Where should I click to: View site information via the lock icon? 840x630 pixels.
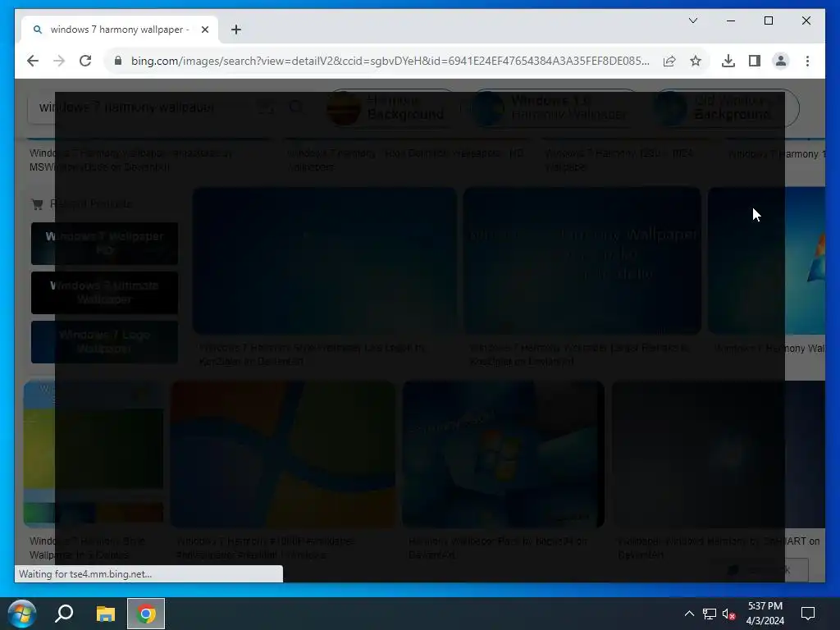tap(118, 61)
